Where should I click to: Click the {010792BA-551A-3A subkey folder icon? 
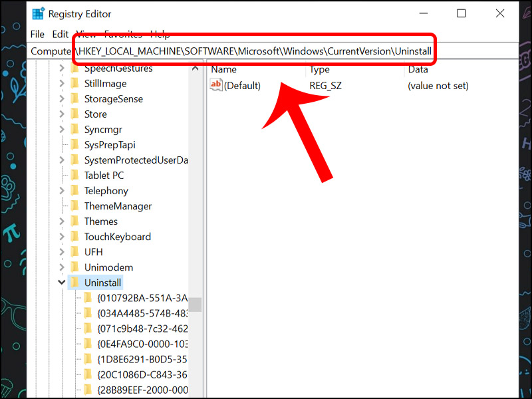pos(88,298)
